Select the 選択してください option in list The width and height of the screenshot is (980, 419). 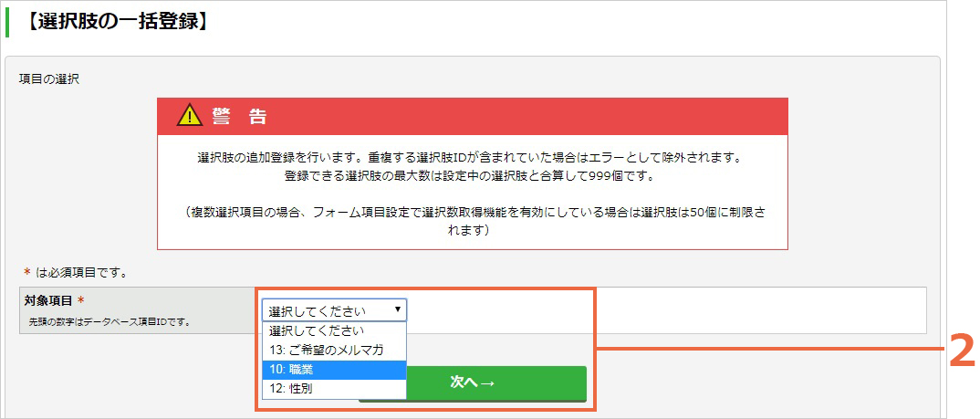pos(334,330)
